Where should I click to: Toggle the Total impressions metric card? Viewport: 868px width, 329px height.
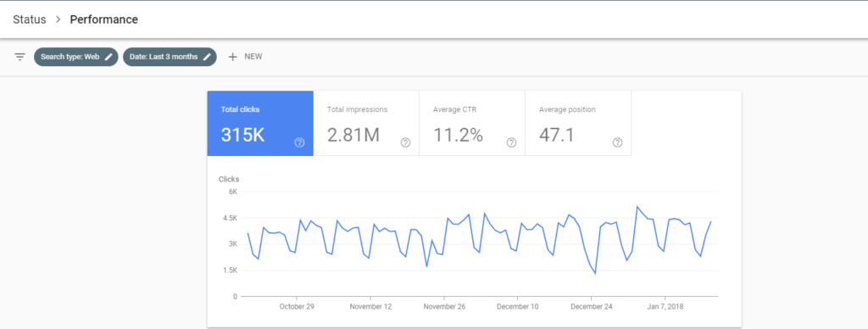click(x=366, y=124)
